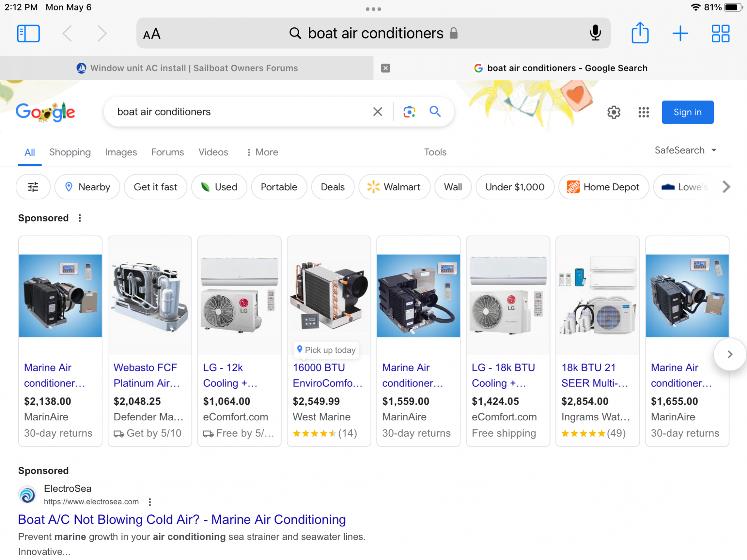This screenshot has height=560, width=747.
Task: Toggle the Get it fast filter
Action: 155,187
